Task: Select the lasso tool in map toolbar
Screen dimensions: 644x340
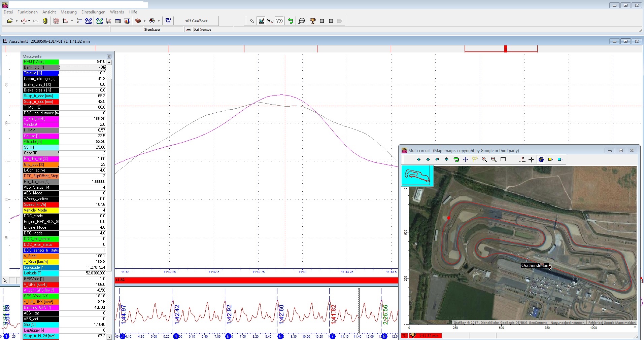Action: pos(475,159)
